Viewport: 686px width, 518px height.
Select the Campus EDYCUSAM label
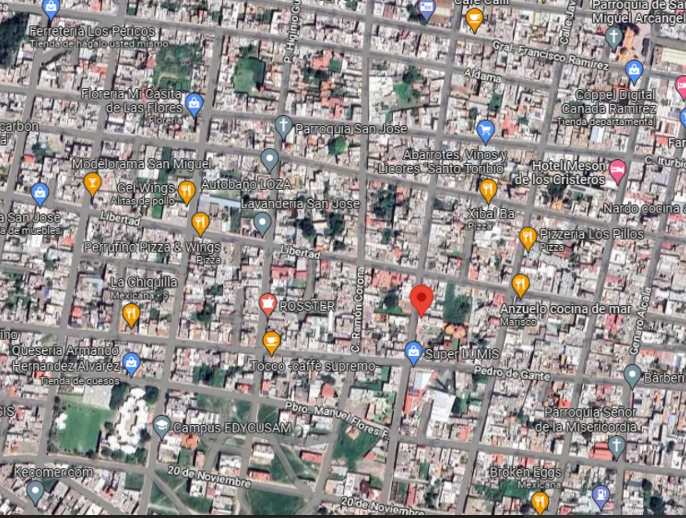coord(232,427)
